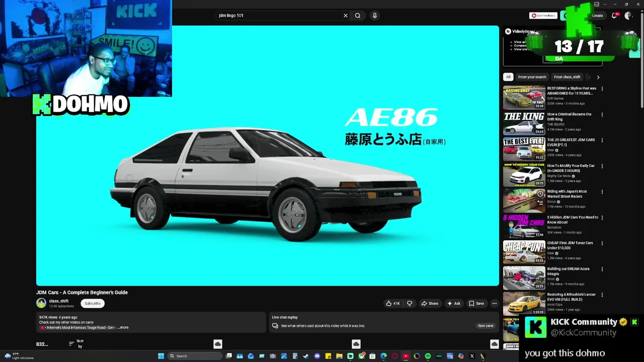Open the account avatar menu

(x=628, y=16)
